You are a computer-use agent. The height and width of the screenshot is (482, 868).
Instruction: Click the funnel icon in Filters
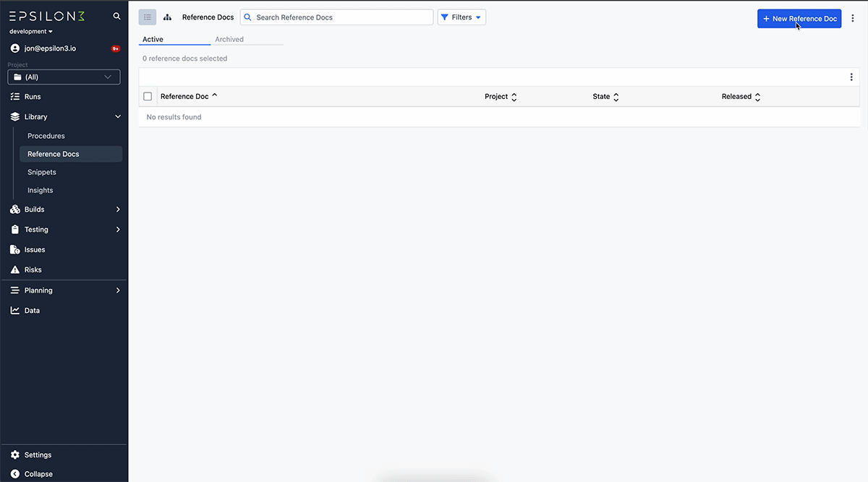pos(445,17)
